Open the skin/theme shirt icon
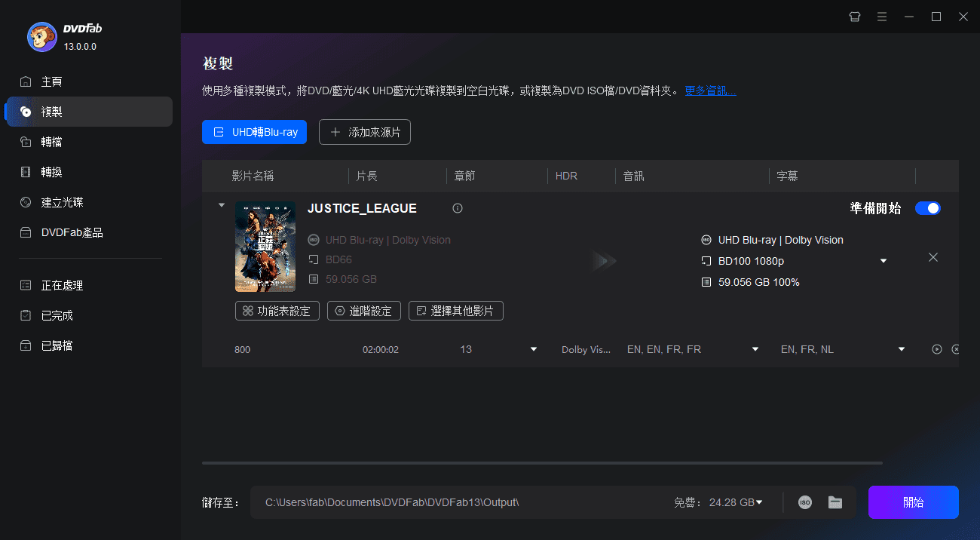 coord(855,17)
